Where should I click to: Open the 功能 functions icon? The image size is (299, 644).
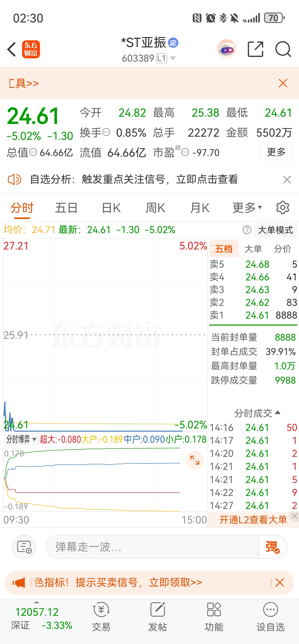tap(214, 617)
